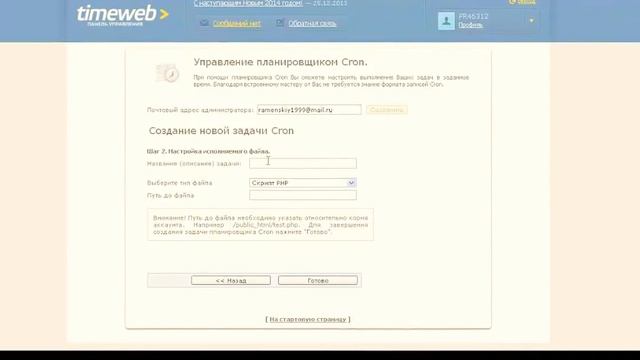Focus the task name description field
Screen dimensions: 640x360
[303, 163]
